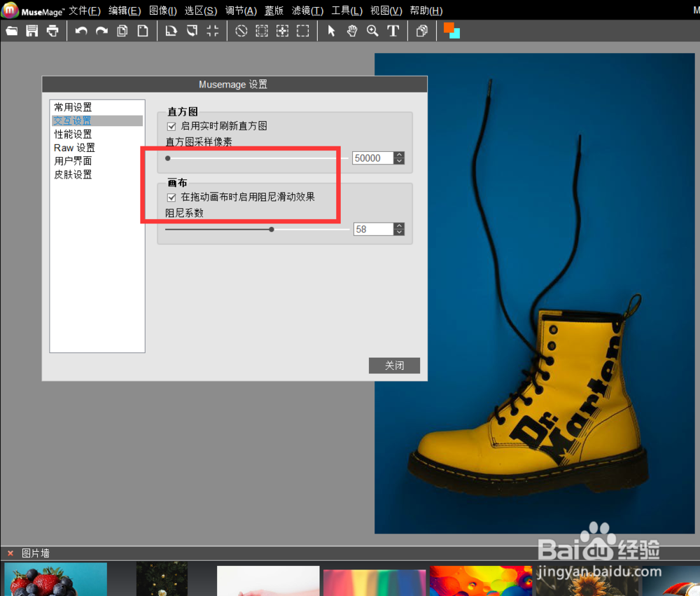Open the 调节(A) menu
This screenshot has width=700, height=596.
pyautogui.click(x=241, y=11)
